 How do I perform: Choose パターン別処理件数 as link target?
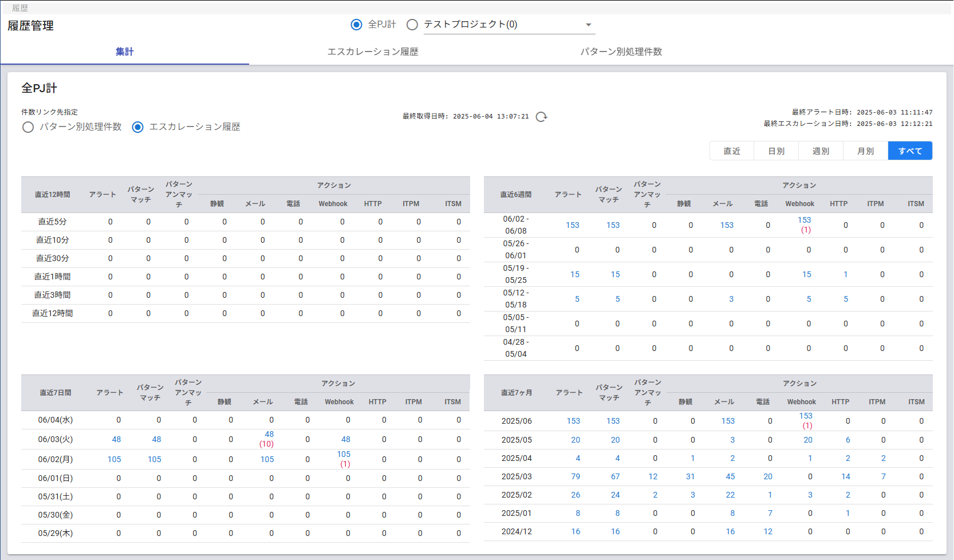click(x=28, y=127)
